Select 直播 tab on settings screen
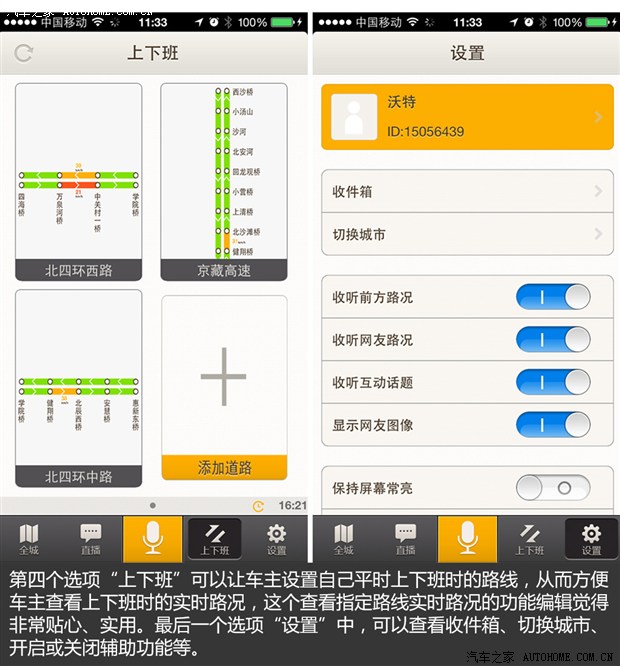This screenshot has width=620, height=666. pos(405,539)
